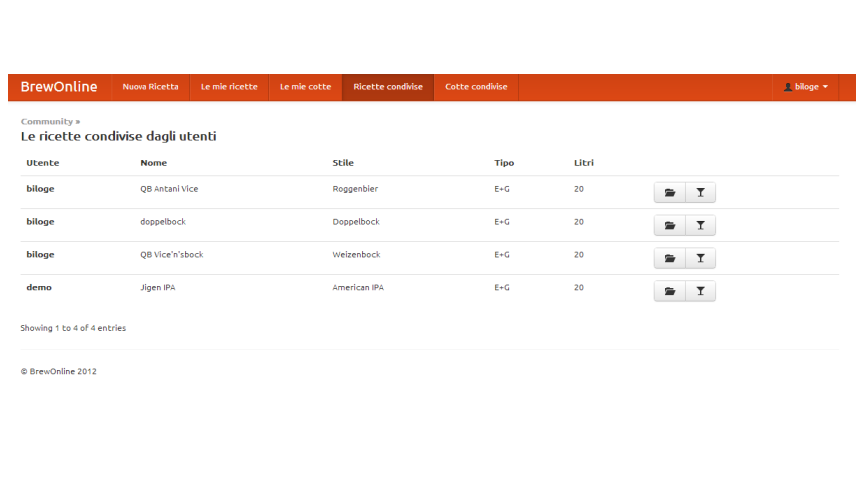Sort table by Stile column header
The image size is (865, 486).
click(343, 163)
